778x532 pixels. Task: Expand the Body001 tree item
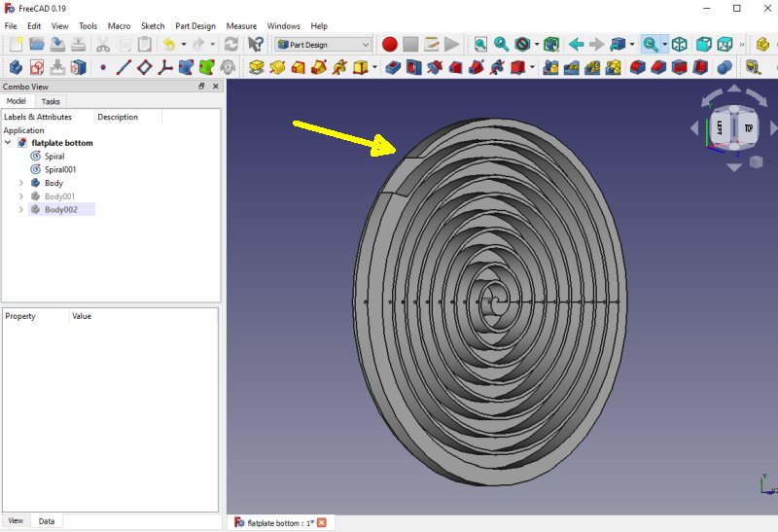pyautogui.click(x=20, y=196)
